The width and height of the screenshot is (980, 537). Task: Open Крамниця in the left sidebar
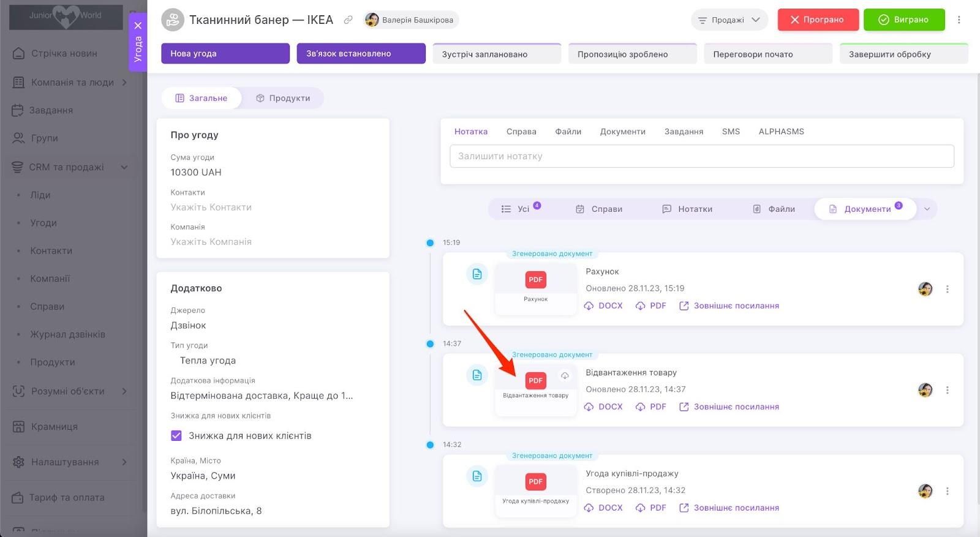point(45,427)
